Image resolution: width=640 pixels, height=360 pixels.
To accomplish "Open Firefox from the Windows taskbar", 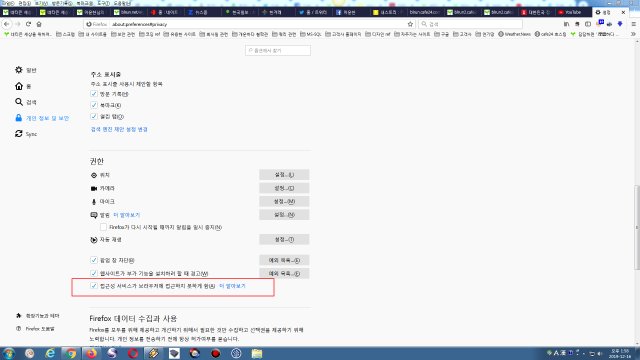I will 91,353.
